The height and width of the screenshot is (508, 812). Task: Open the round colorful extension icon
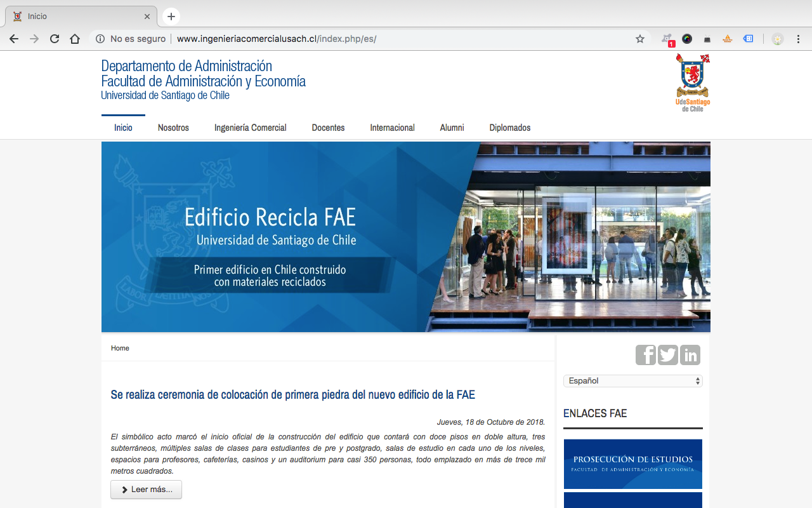point(687,39)
